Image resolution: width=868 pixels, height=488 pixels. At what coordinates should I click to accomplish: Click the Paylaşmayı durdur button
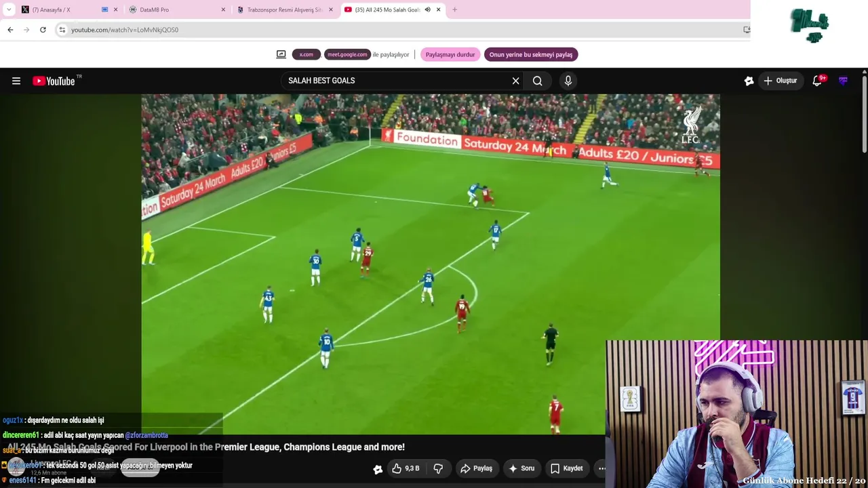pos(450,54)
